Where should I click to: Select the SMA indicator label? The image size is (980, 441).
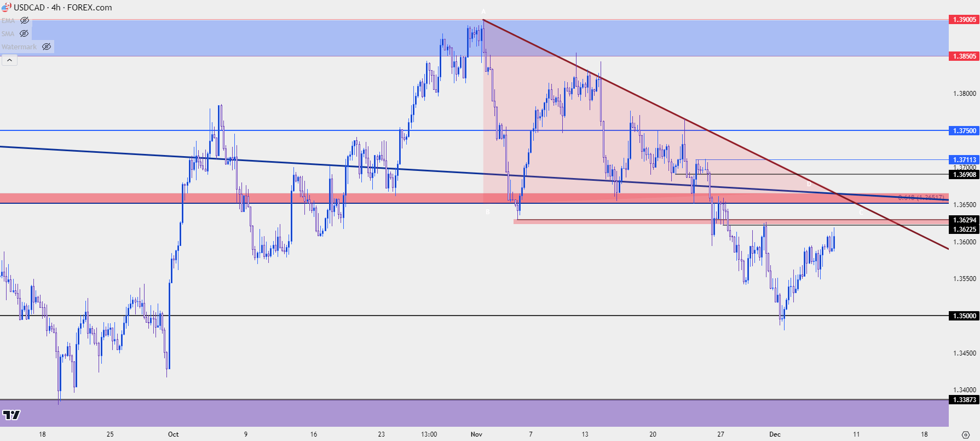click(x=8, y=33)
